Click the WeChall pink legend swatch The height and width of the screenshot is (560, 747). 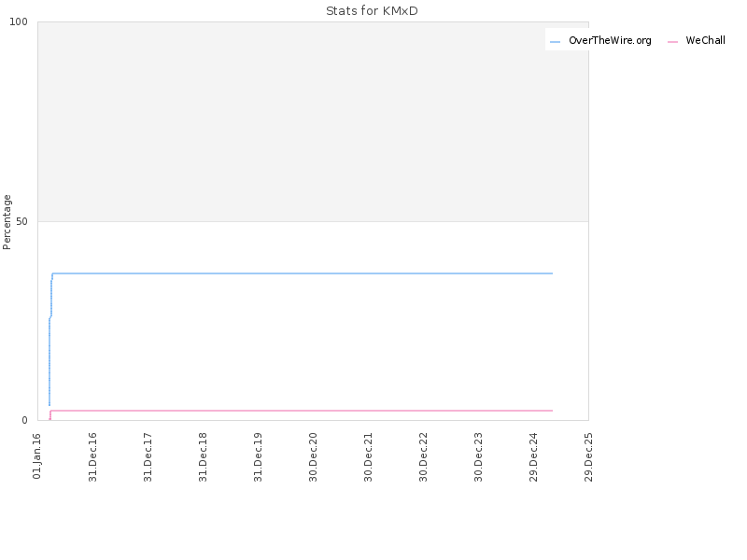tap(672, 42)
